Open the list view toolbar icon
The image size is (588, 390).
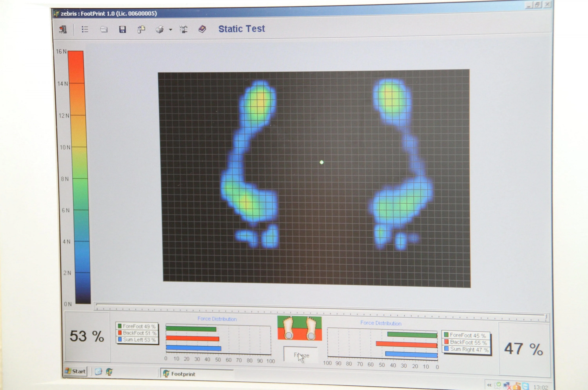coord(85,29)
